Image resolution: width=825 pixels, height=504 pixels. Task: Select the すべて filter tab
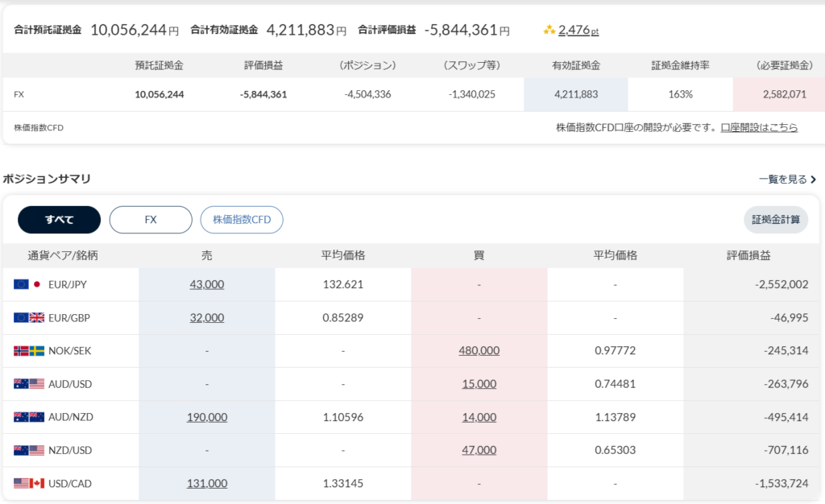(x=59, y=220)
